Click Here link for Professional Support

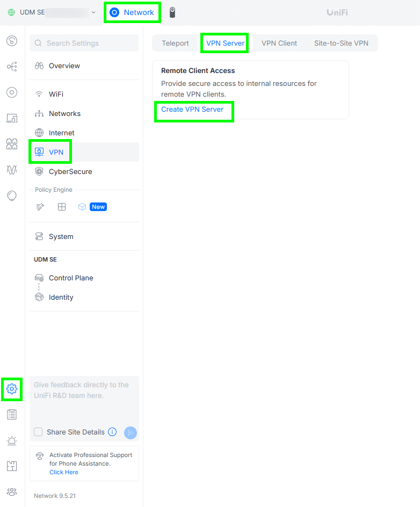[64, 472]
